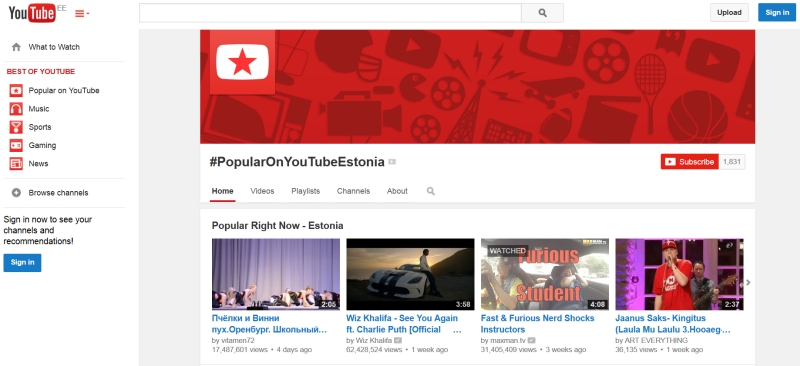The width and height of the screenshot is (800, 366).
Task: Click the magnifier search button
Action: (542, 13)
